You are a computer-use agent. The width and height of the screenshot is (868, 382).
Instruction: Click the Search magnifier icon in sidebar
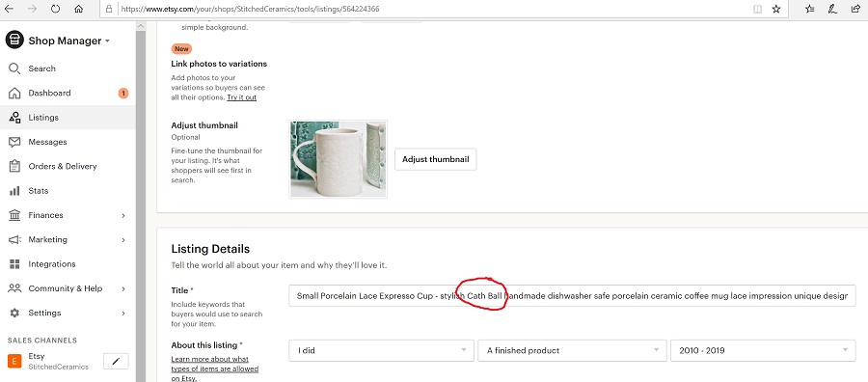(14, 68)
